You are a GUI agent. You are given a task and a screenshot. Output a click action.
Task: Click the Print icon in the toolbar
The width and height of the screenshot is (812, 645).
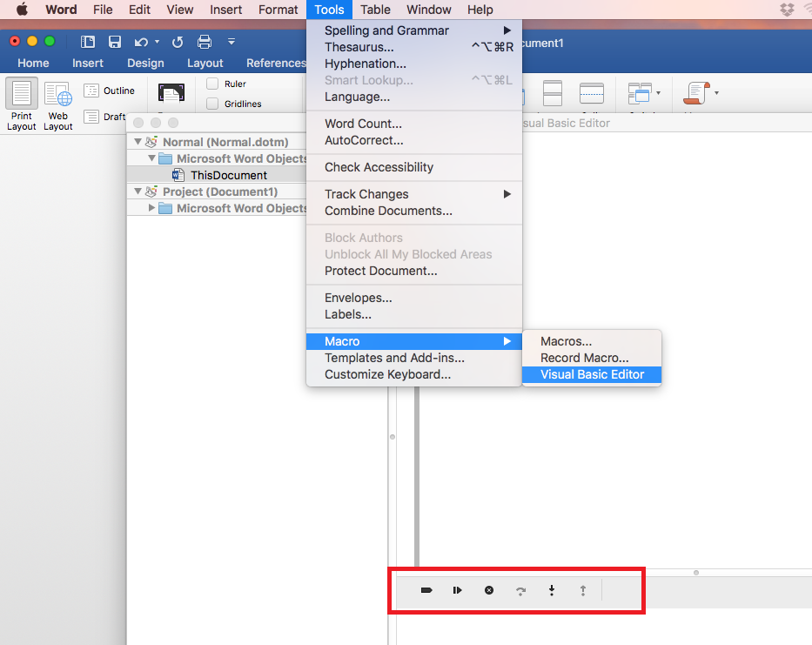(205, 42)
